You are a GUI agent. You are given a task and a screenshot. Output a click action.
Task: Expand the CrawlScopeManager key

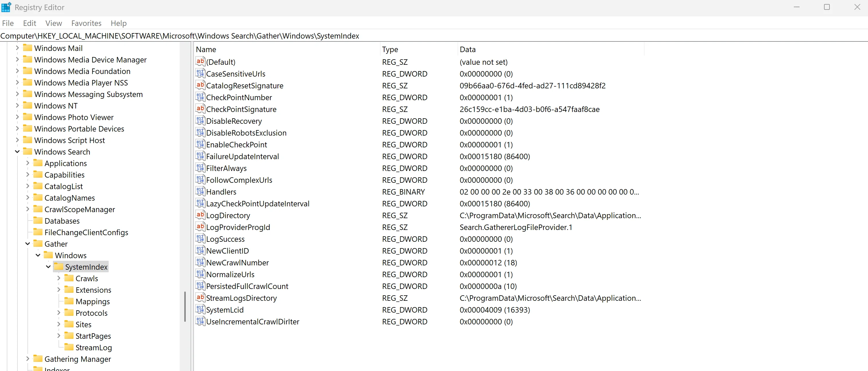pyautogui.click(x=28, y=209)
